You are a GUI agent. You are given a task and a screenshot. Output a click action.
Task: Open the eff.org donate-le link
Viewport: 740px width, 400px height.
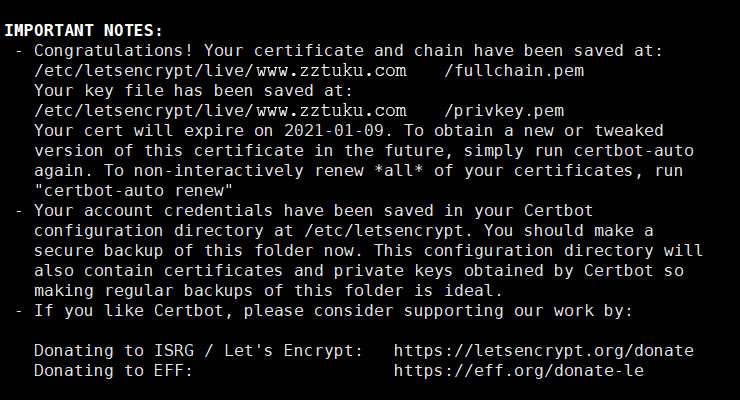518,370
